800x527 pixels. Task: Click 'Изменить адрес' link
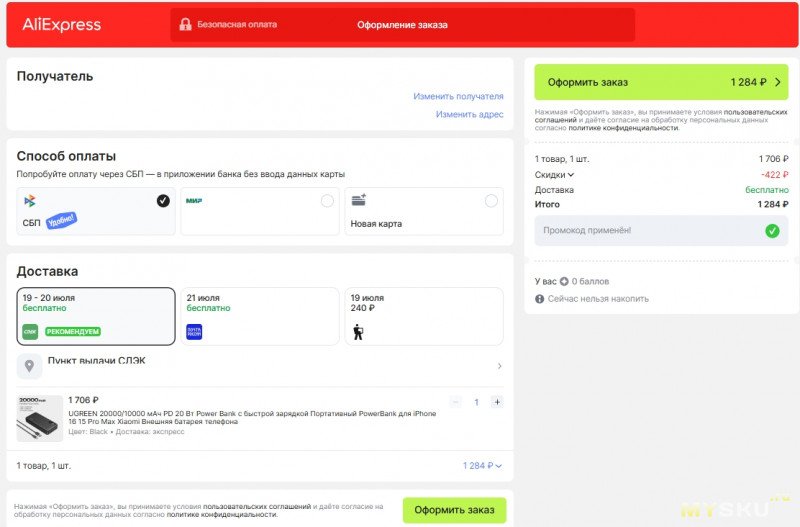coord(469,114)
